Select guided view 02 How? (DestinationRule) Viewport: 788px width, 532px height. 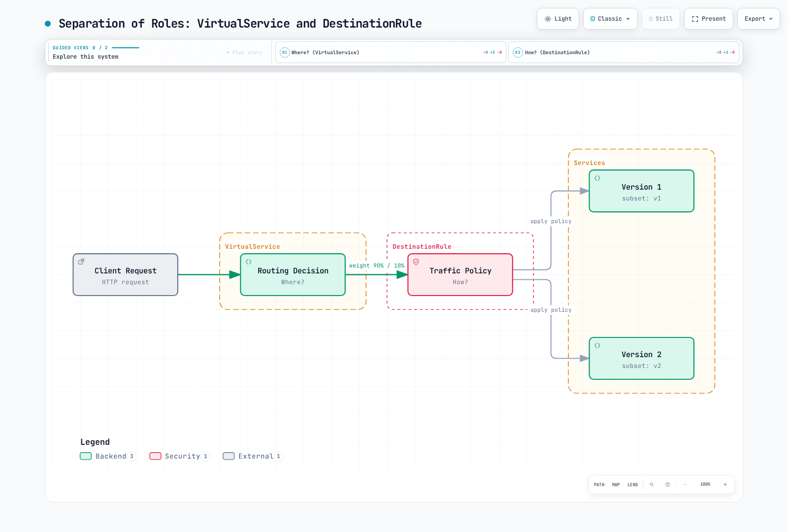point(624,52)
